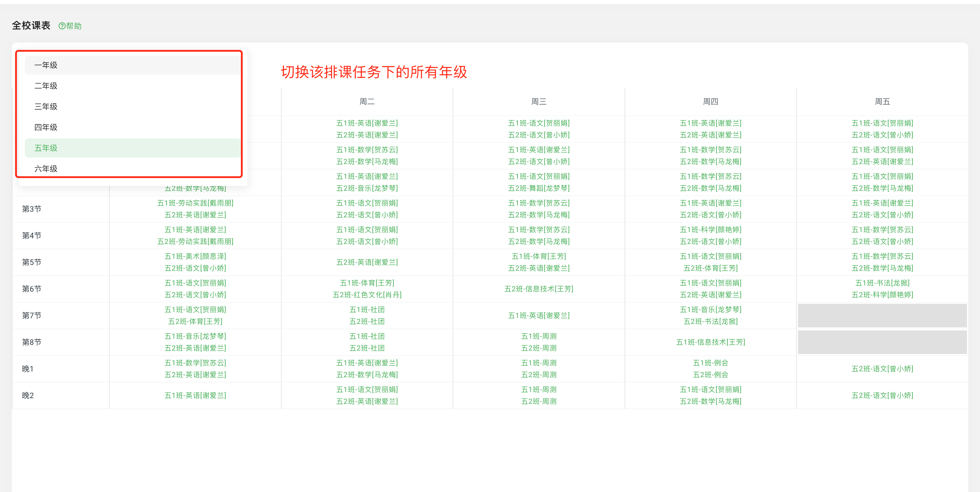This screenshot has width=980, height=492.
Task: Confirm 五年级 is the selected grade option
Action: point(46,148)
